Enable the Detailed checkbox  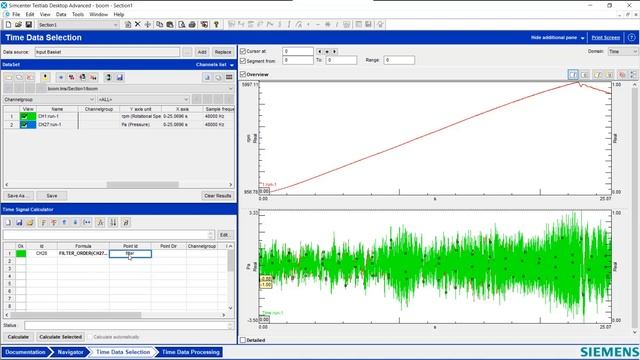coord(243,340)
